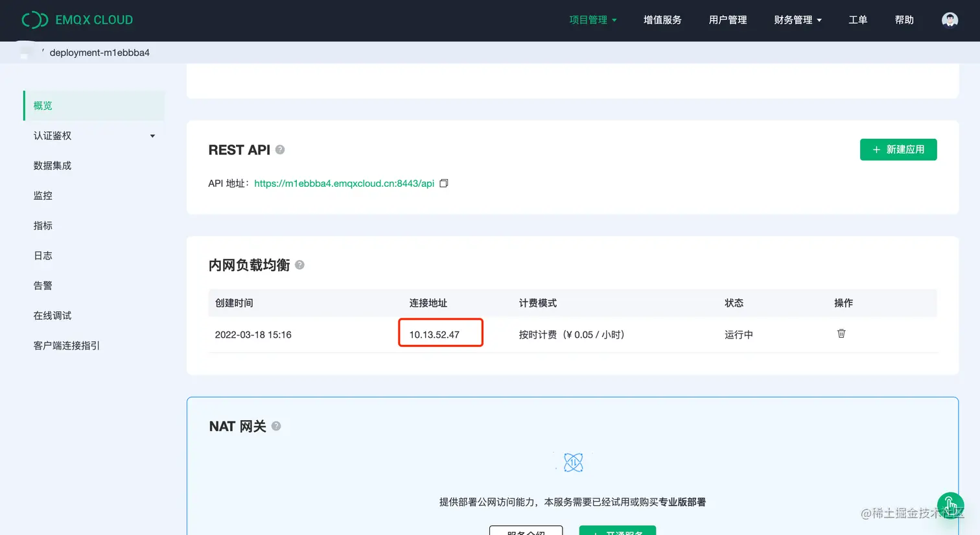Copy the REST API address
This screenshot has width=980, height=535.
coord(443,184)
